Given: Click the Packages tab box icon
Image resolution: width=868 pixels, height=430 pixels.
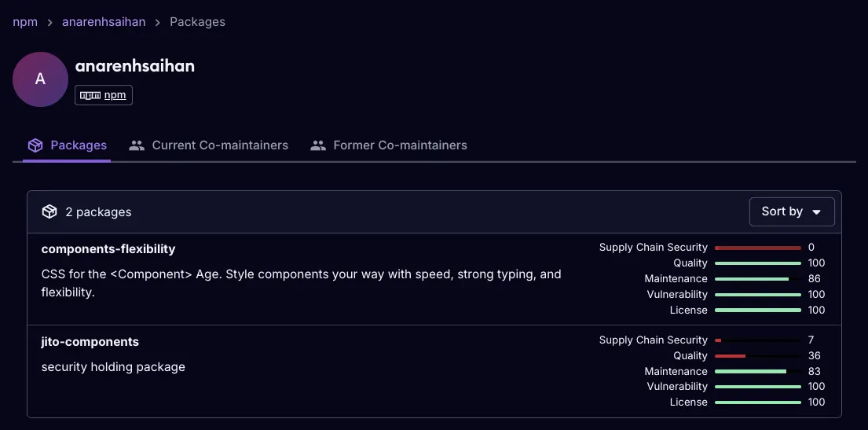Looking at the screenshot, I should coord(35,145).
